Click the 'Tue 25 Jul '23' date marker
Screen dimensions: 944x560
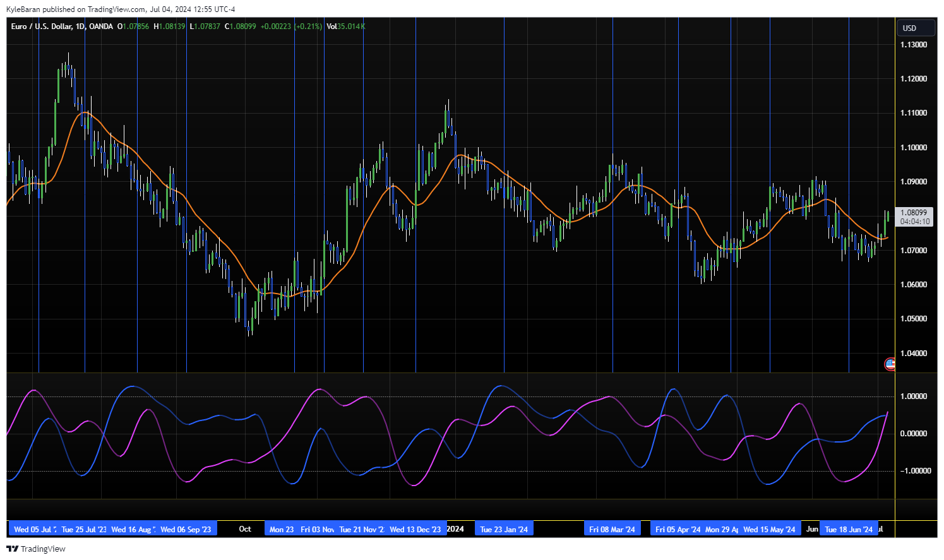[84, 529]
